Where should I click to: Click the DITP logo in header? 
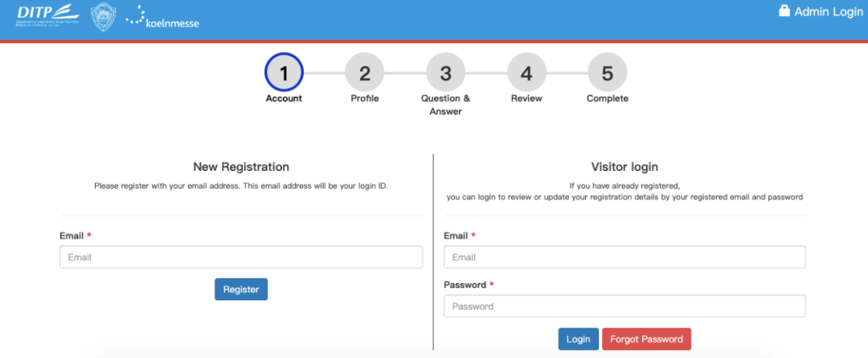click(48, 16)
